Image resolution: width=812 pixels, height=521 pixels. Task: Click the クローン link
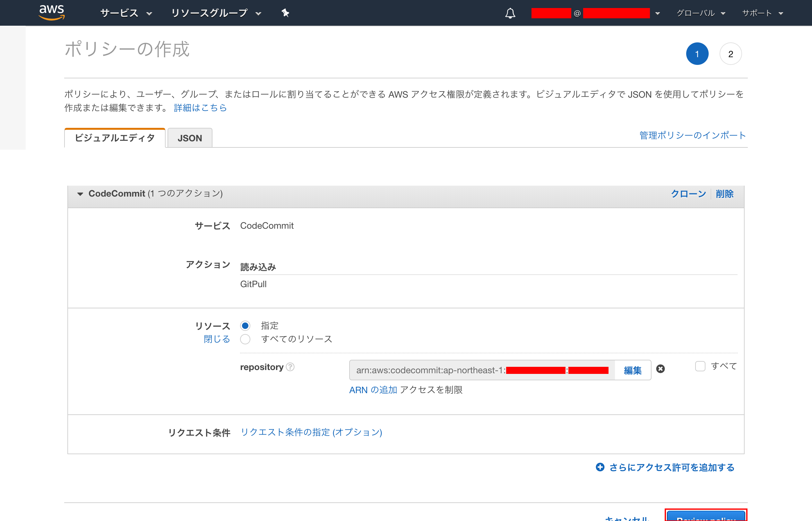point(688,194)
